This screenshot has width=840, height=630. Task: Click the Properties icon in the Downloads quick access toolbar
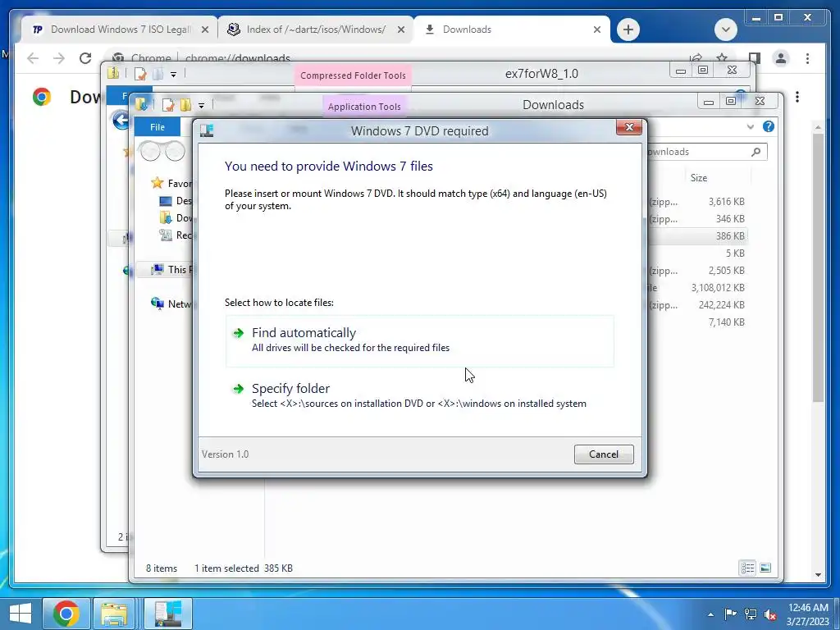pyautogui.click(x=167, y=105)
